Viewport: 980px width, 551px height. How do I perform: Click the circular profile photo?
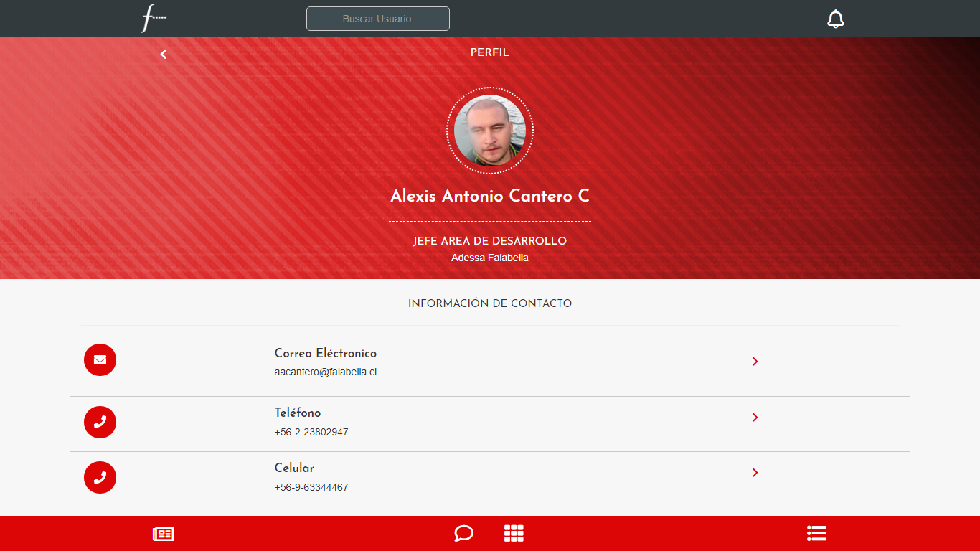click(490, 131)
